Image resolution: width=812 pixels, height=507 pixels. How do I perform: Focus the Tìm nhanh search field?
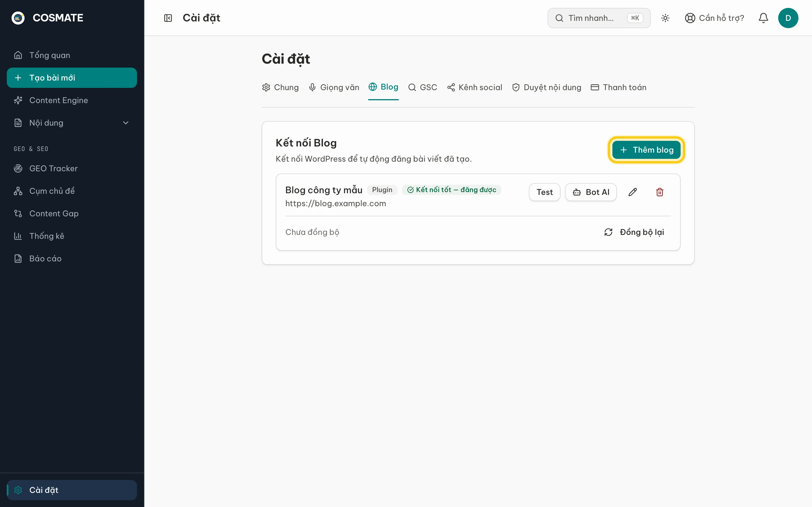point(599,18)
